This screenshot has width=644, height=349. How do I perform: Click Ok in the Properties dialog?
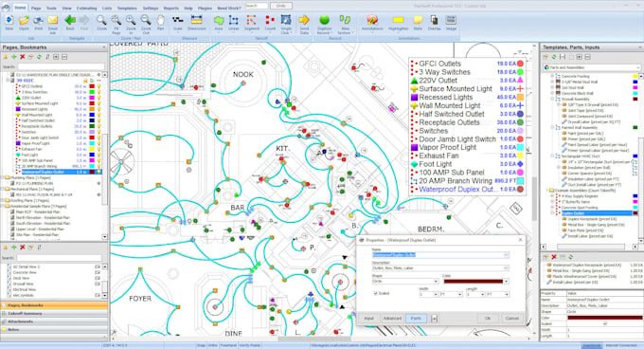488,318
